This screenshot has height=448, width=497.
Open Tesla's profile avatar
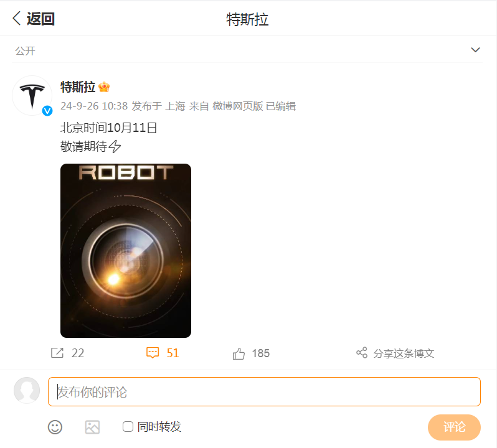click(32, 95)
